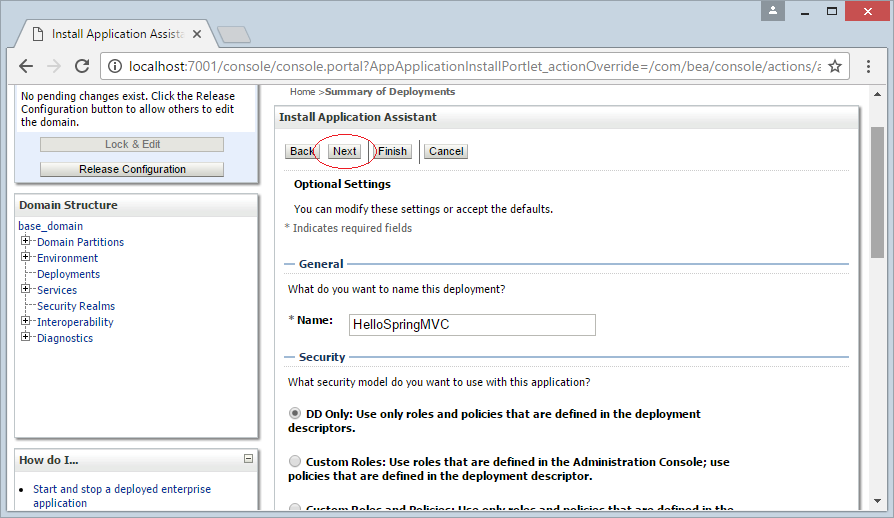Reload the page with refresh icon
The width and height of the screenshot is (894, 518).
click(x=82, y=66)
